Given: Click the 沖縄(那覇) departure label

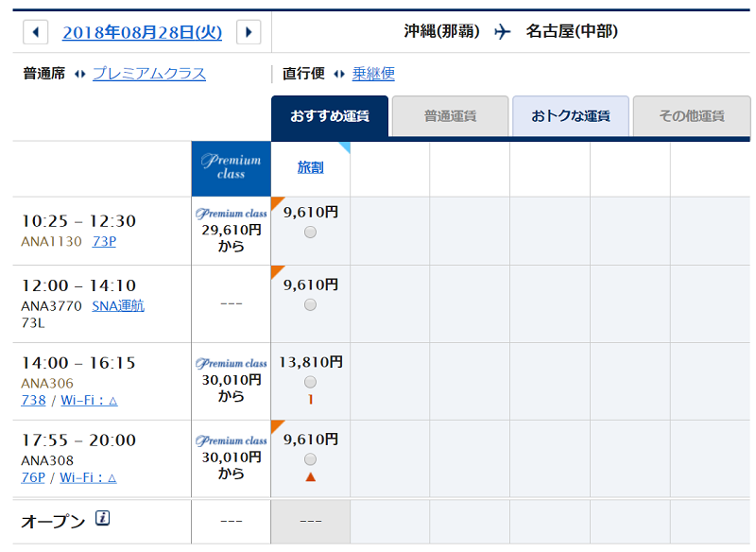Looking at the screenshot, I should pyautogui.click(x=441, y=31).
